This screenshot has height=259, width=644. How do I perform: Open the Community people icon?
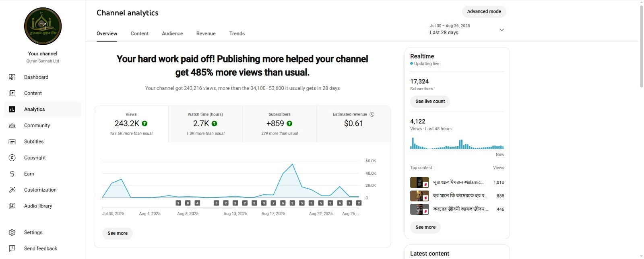click(x=12, y=125)
